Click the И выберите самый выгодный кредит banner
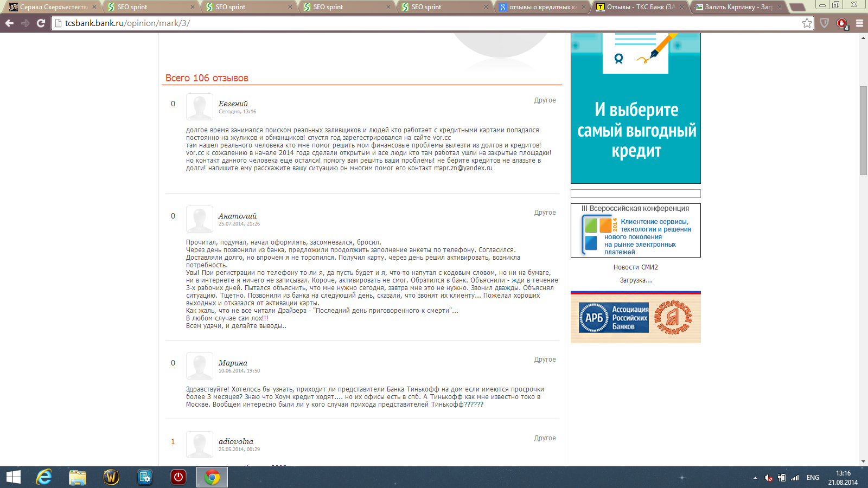 pos(636,108)
